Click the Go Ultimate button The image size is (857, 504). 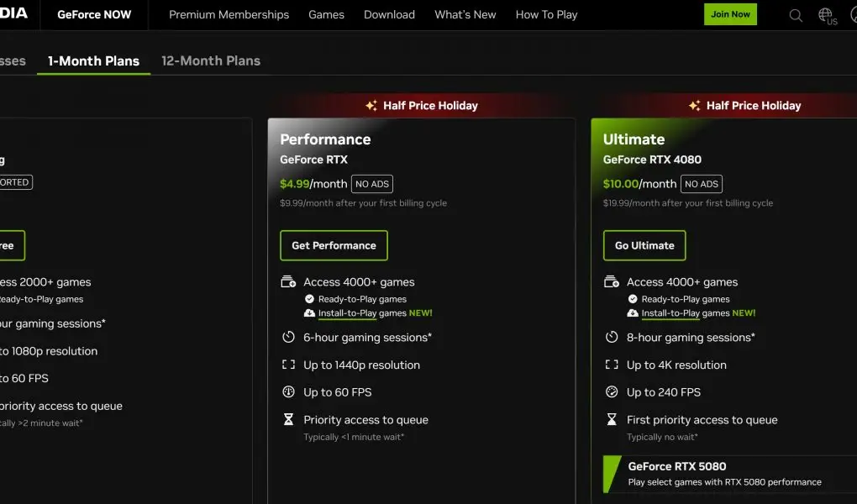click(644, 245)
